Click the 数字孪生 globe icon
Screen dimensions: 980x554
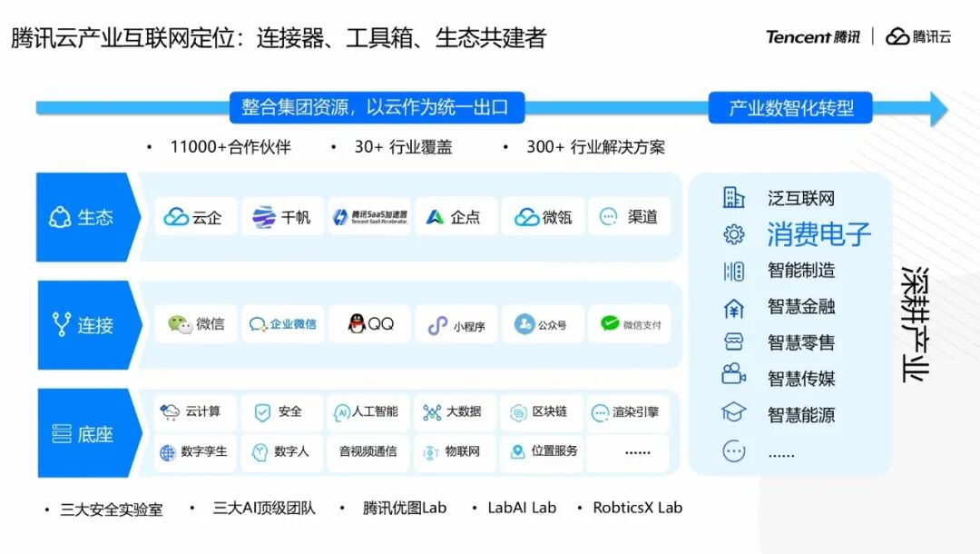pos(168,452)
